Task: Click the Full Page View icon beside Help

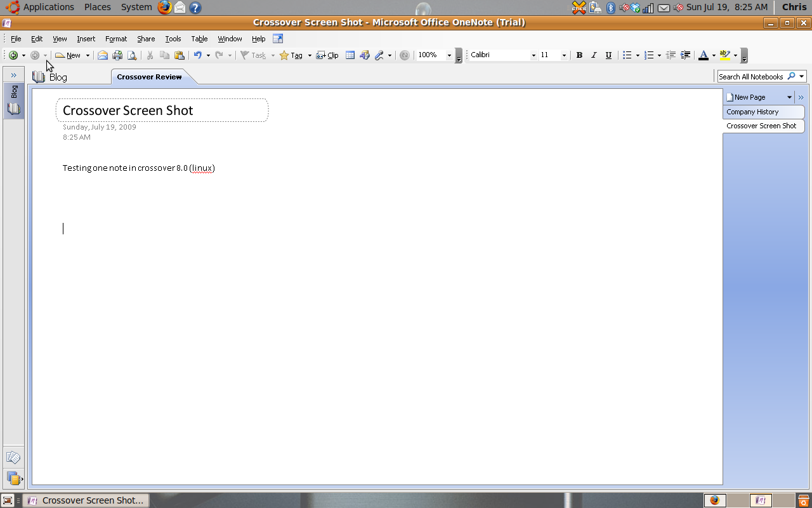Action: coord(277,39)
